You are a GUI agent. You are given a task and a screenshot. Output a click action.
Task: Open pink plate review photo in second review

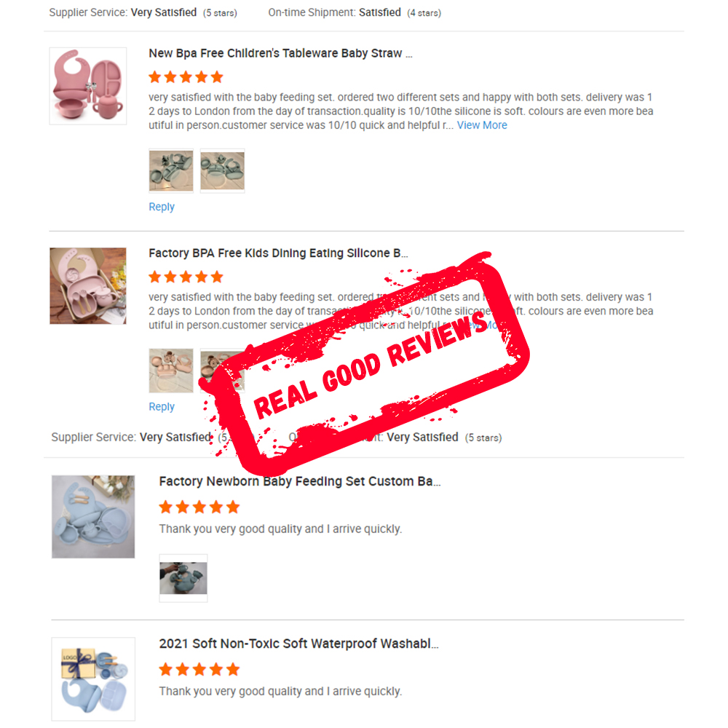pyautogui.click(x=171, y=371)
